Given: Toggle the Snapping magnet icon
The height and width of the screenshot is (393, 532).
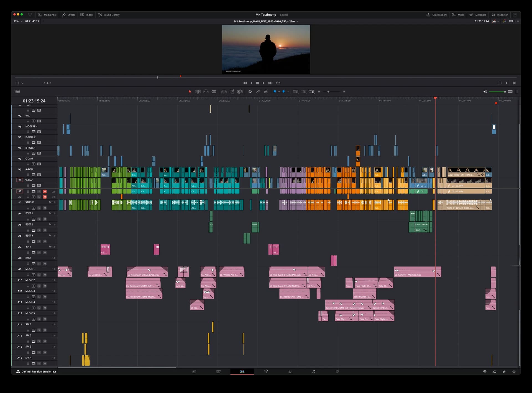Looking at the screenshot, I should click(250, 92).
